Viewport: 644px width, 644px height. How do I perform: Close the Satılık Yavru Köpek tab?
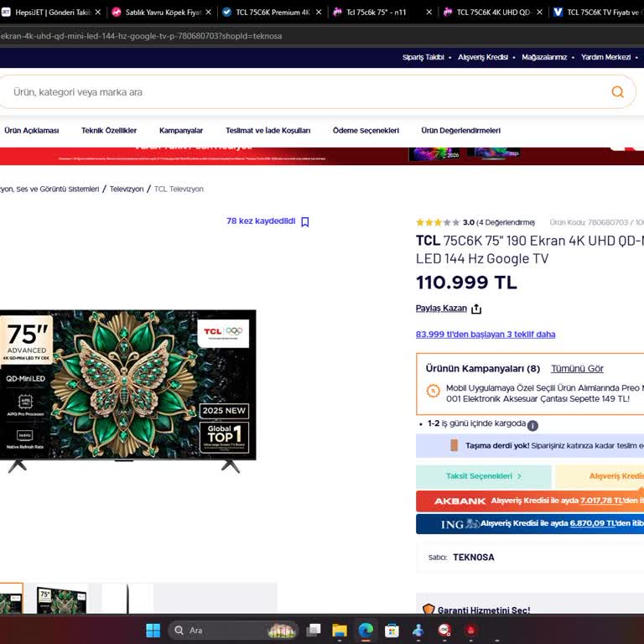[x=208, y=13]
